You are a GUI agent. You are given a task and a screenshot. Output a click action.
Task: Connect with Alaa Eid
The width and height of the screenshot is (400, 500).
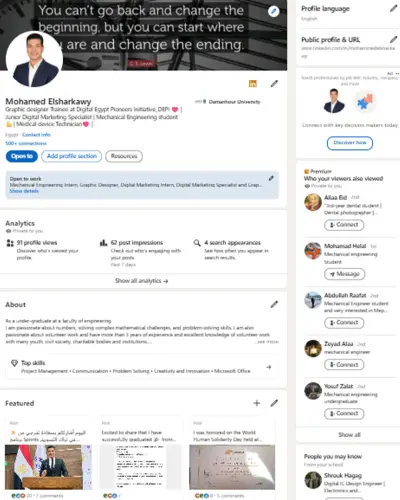click(x=344, y=225)
